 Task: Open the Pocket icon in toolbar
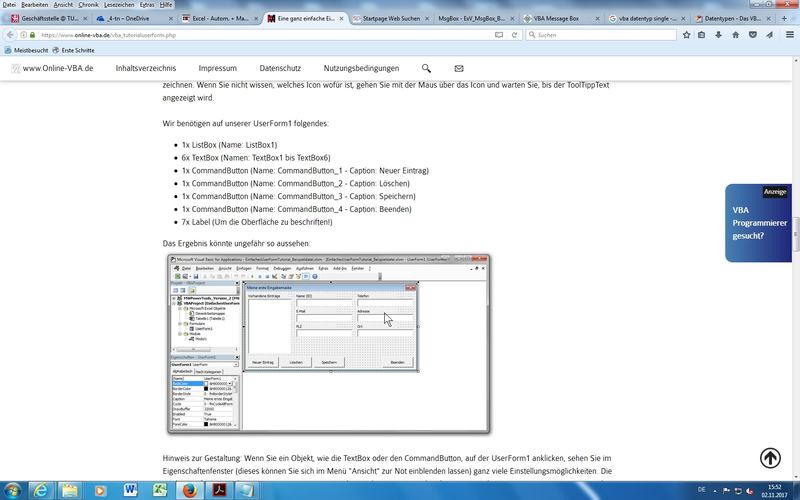click(753, 35)
